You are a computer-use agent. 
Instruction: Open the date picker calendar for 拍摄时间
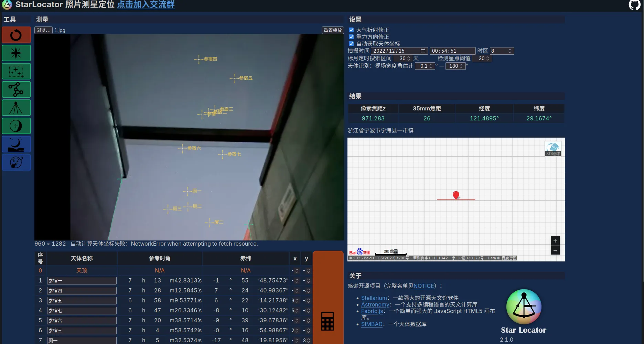[423, 51]
